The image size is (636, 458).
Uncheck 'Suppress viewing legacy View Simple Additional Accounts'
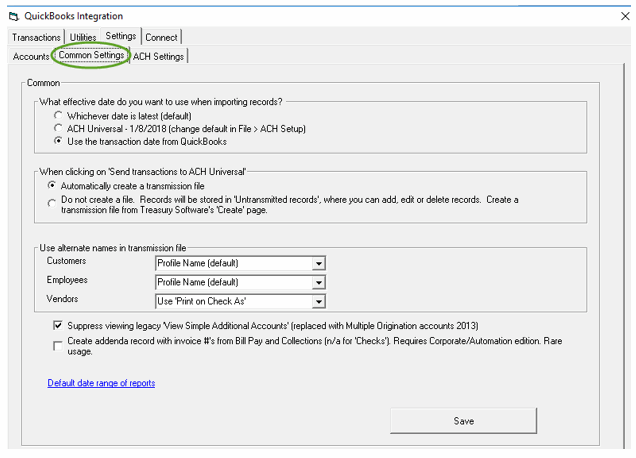click(57, 326)
